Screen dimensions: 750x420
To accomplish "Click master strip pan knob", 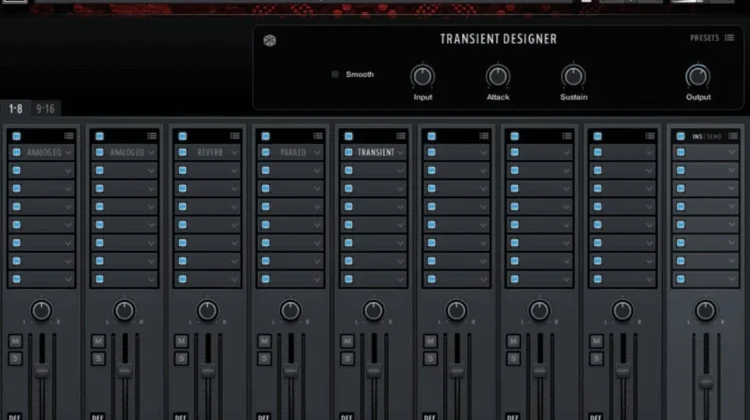I will coord(705,310).
